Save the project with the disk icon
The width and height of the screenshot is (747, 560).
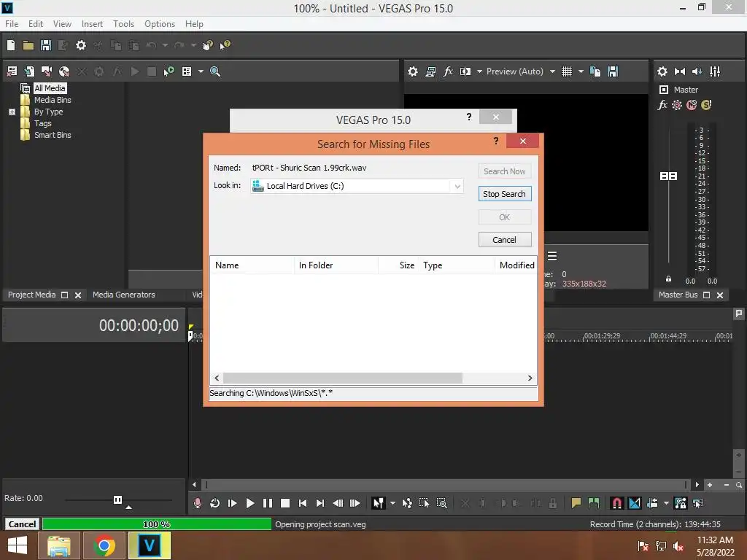click(x=46, y=45)
